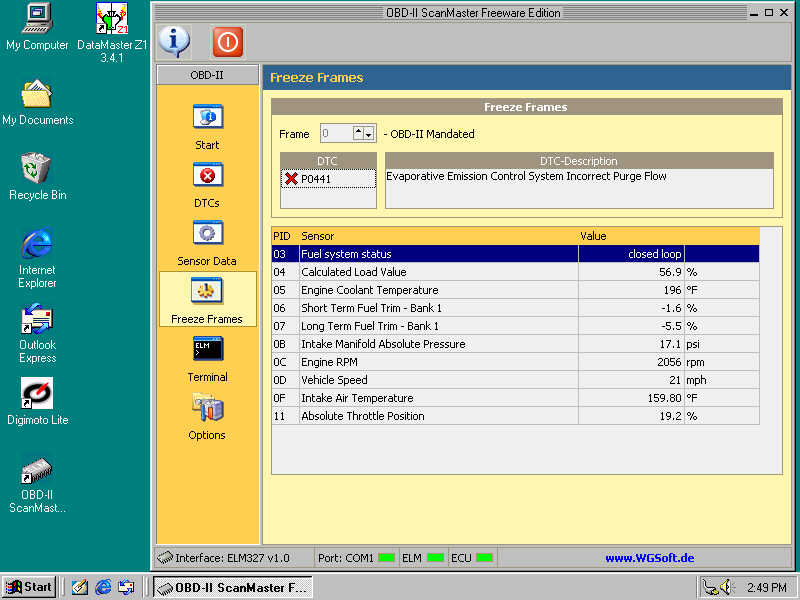
Task: Select DTC code P0441 in the list
Action: 329,179
